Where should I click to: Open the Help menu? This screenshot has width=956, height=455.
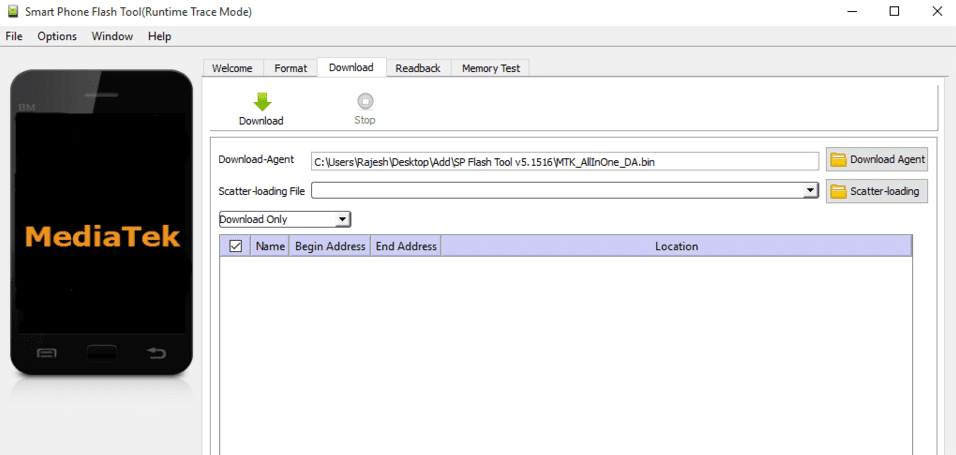pyautogui.click(x=159, y=37)
